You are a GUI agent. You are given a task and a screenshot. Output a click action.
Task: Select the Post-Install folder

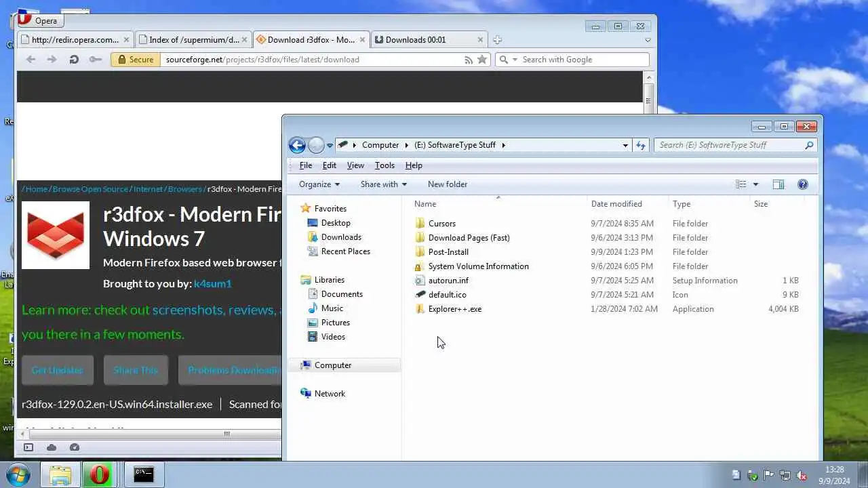(x=448, y=252)
